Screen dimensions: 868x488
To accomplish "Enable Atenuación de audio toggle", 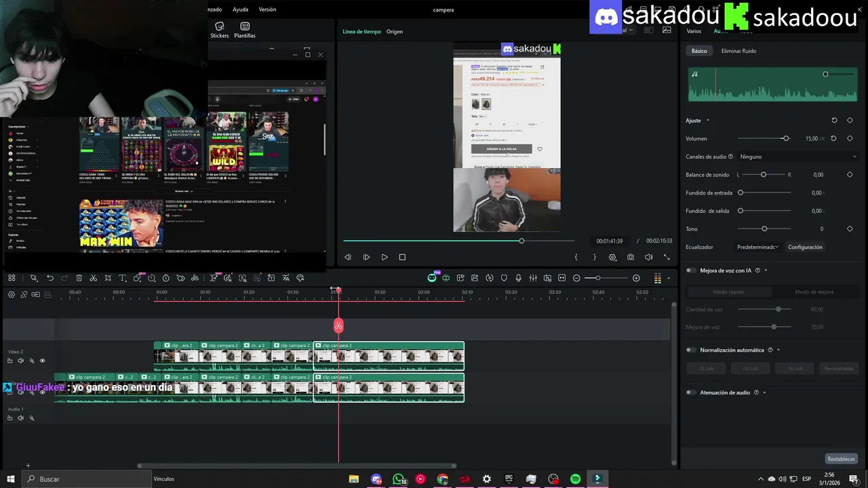I will coord(691,392).
